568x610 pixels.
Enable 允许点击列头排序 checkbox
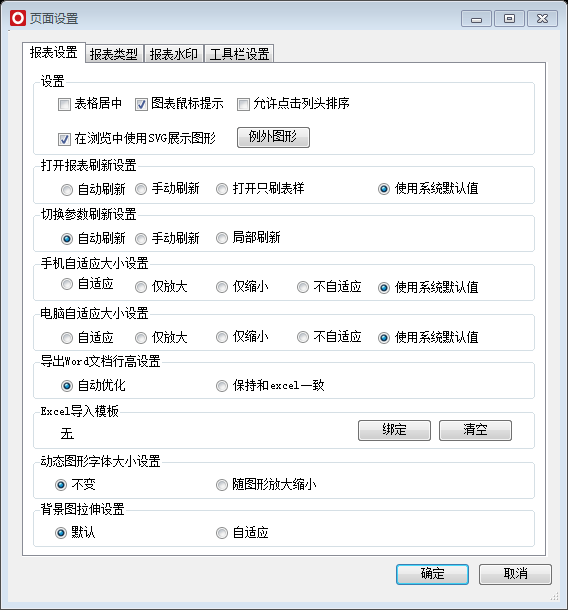click(x=243, y=104)
